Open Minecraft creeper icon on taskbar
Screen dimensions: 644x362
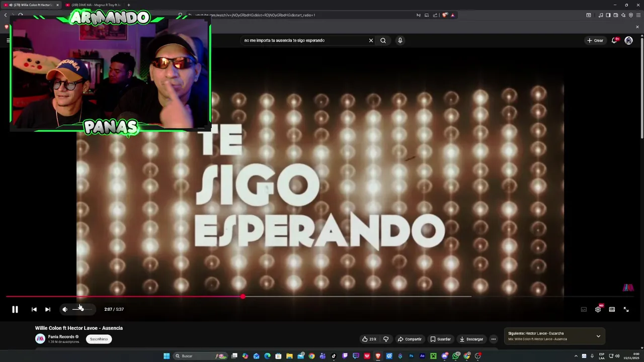[433, 356]
